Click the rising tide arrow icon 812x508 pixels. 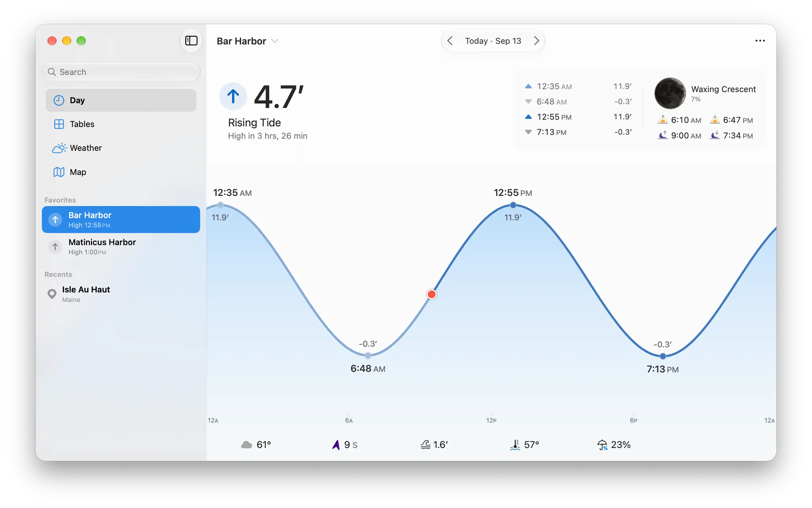[233, 97]
